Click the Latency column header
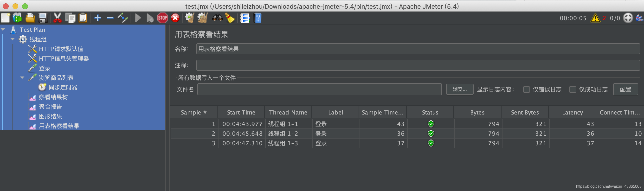This screenshot has height=191, width=644. 572,113
